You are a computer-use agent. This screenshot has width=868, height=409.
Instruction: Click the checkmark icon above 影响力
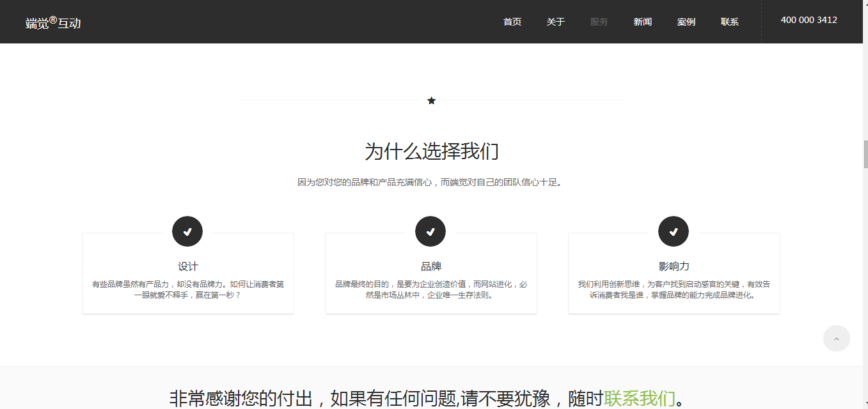coord(674,231)
